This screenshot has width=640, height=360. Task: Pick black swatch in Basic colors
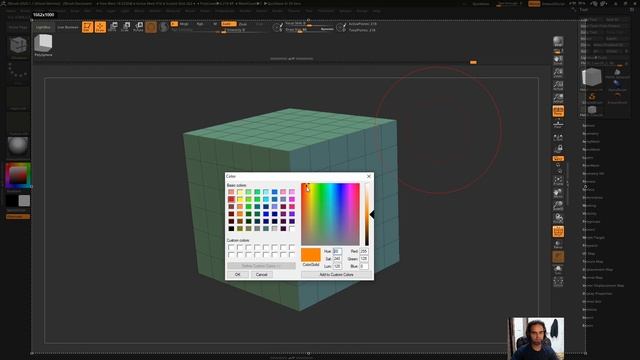[x=231, y=229]
